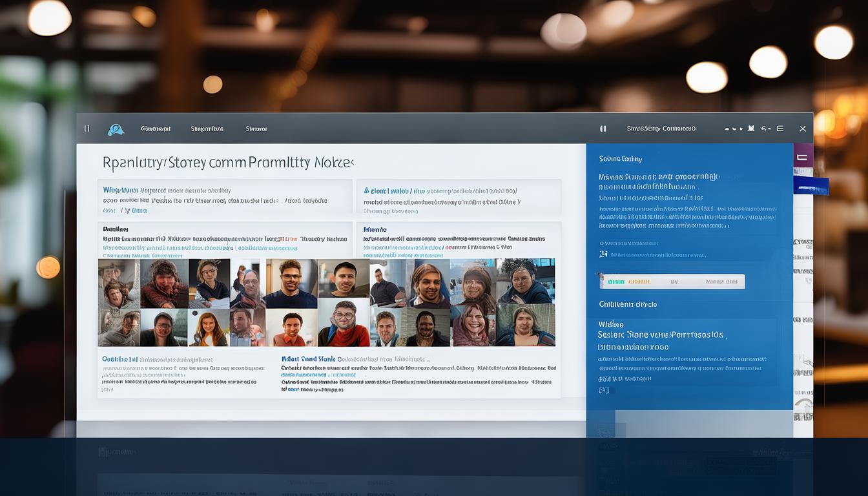Viewport: 868px width, 496px height.
Task: Open the first tab in the top navigation
Action: coord(156,129)
